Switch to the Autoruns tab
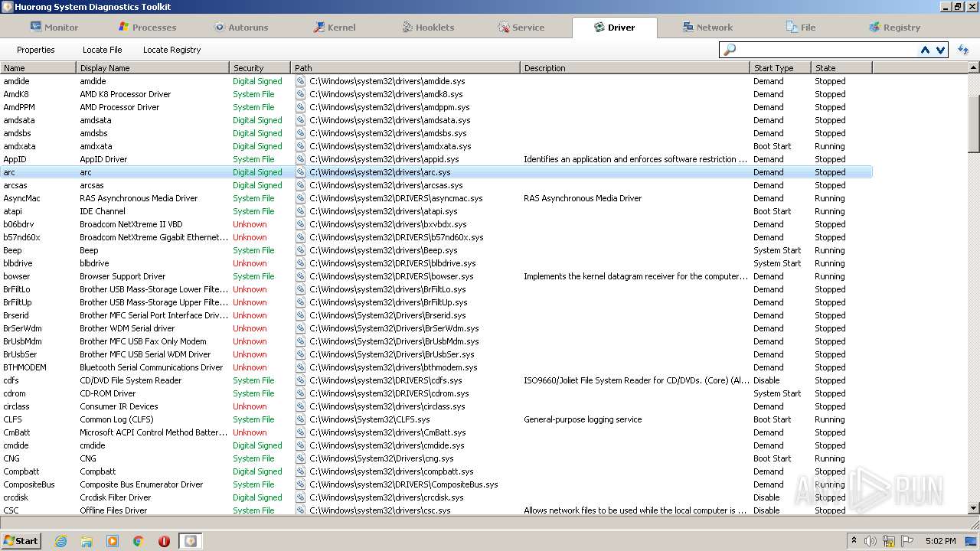The width and height of the screenshot is (980, 551). point(240,27)
